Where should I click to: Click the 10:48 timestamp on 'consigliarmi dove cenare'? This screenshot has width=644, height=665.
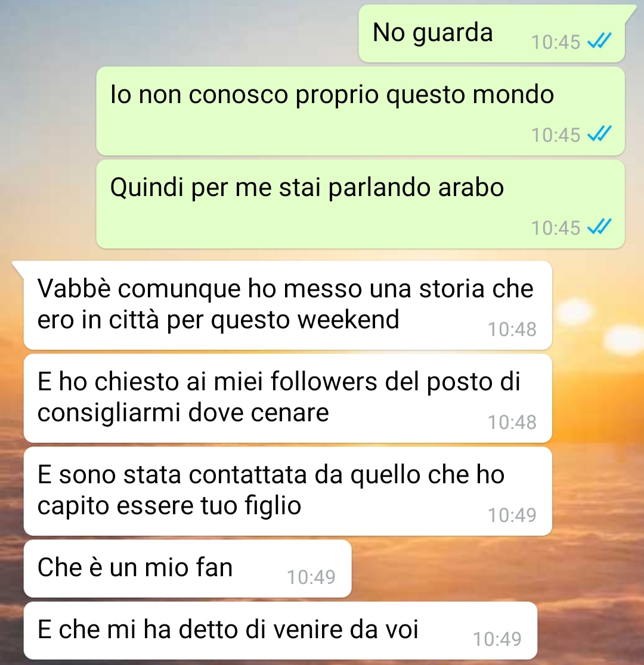[x=512, y=422]
